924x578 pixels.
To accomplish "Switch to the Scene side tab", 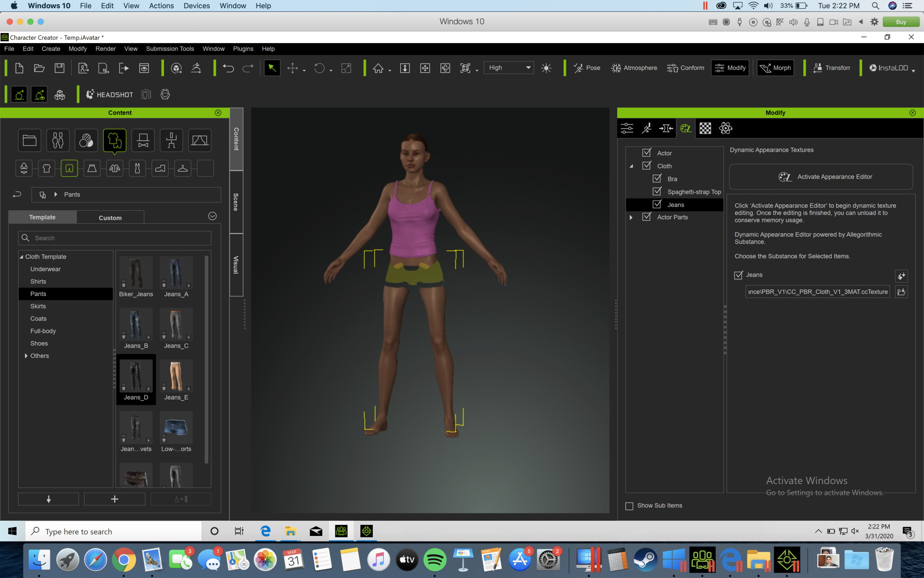I will point(236,202).
